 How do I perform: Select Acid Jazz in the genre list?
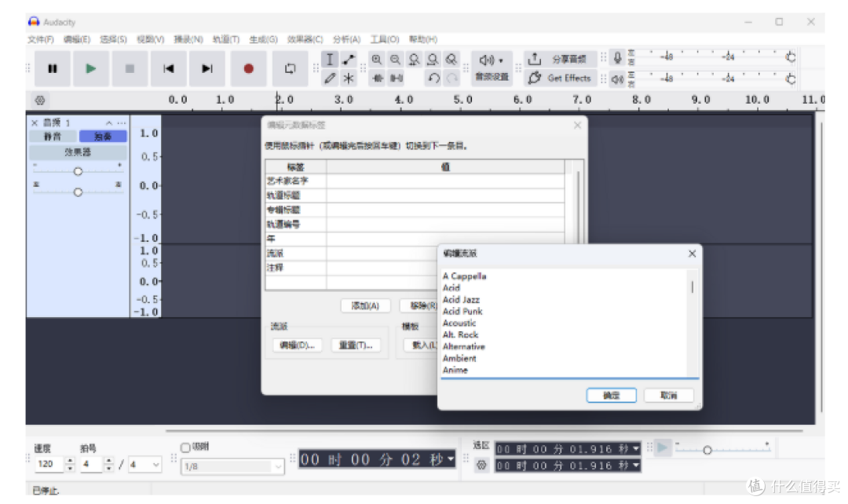tap(461, 300)
